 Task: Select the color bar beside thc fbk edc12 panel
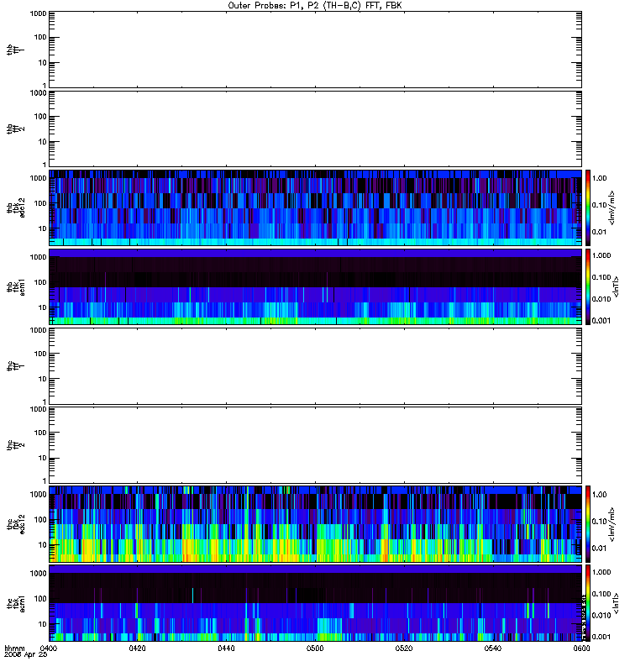(588, 524)
